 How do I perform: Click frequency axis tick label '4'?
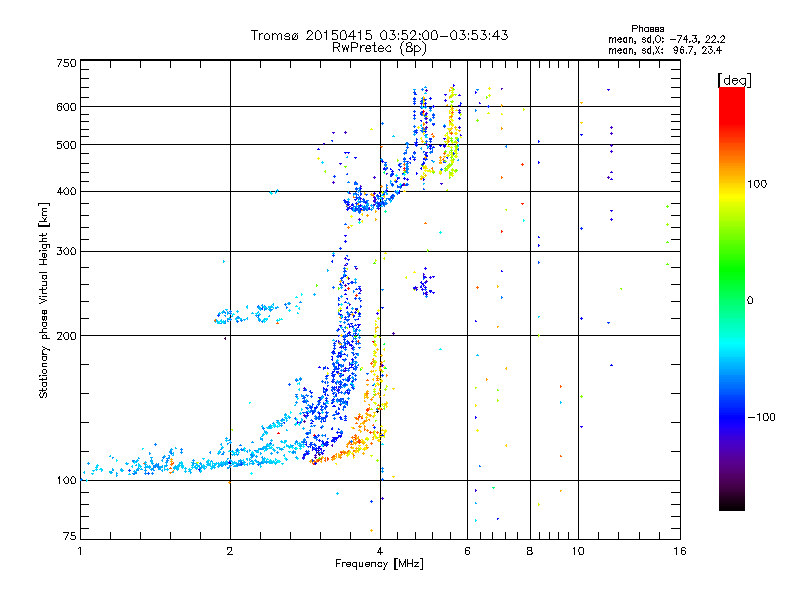coord(380,551)
